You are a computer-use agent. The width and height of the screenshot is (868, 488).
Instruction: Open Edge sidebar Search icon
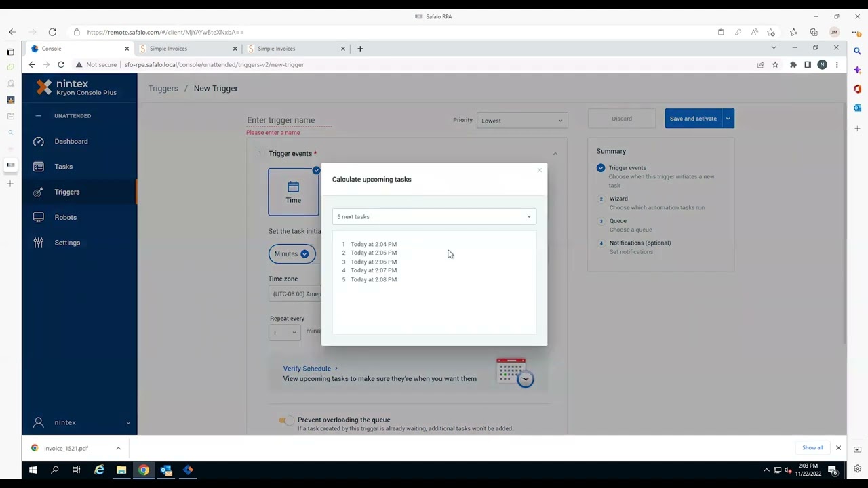857,52
